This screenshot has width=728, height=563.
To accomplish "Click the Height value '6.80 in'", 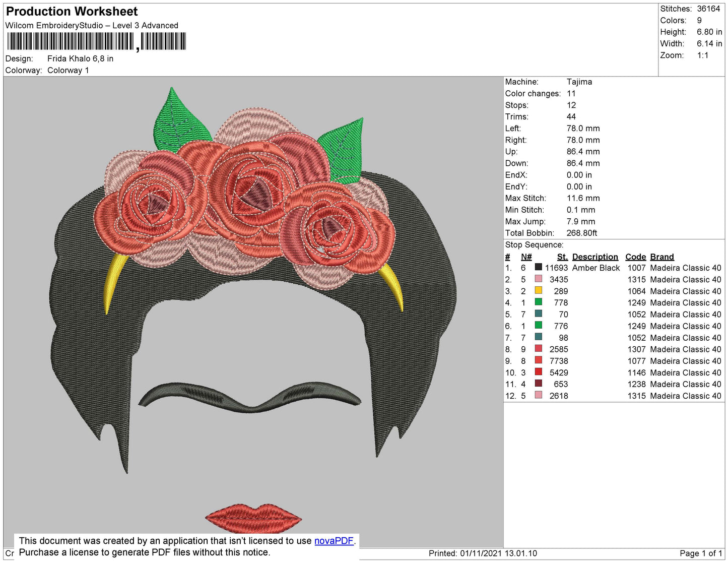I will [709, 32].
